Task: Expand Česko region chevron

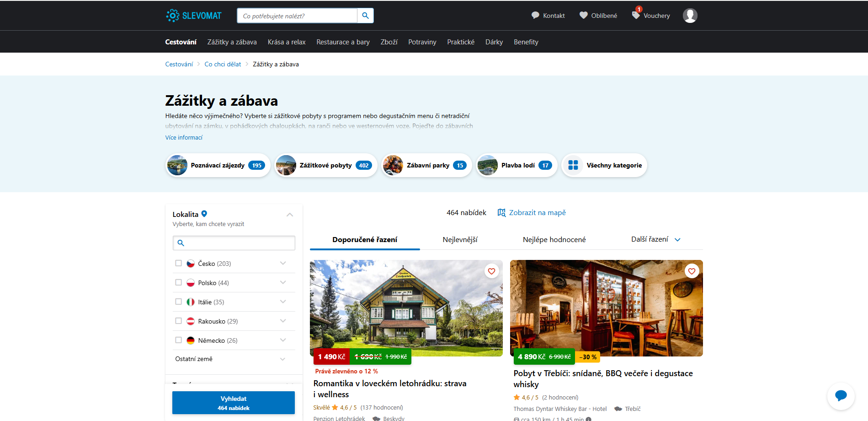Action: pos(283,263)
